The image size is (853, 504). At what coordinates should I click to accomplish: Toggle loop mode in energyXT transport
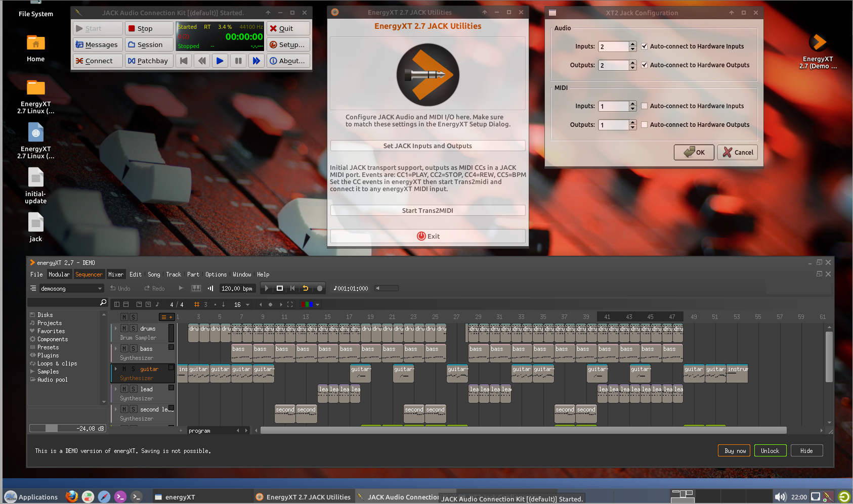[x=306, y=288]
